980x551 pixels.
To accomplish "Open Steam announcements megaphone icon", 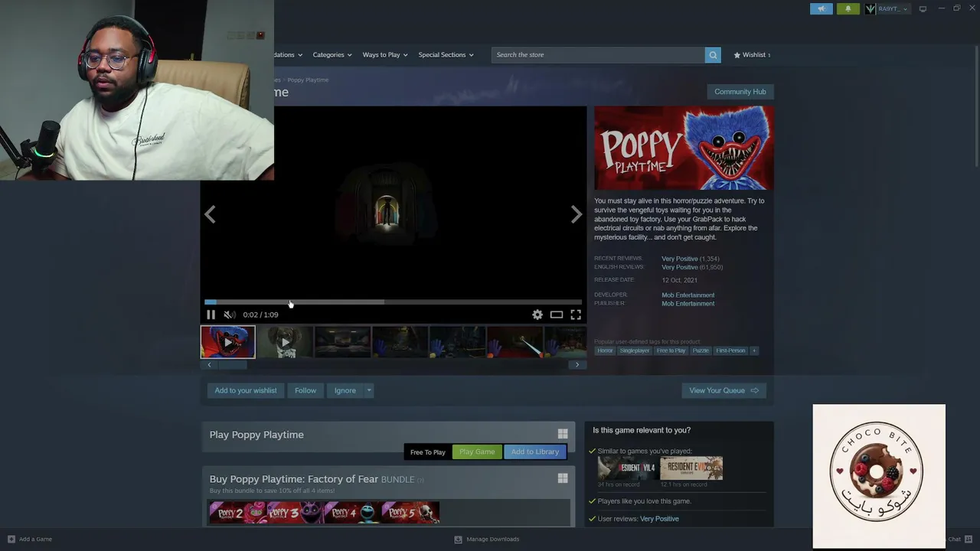I will [822, 8].
